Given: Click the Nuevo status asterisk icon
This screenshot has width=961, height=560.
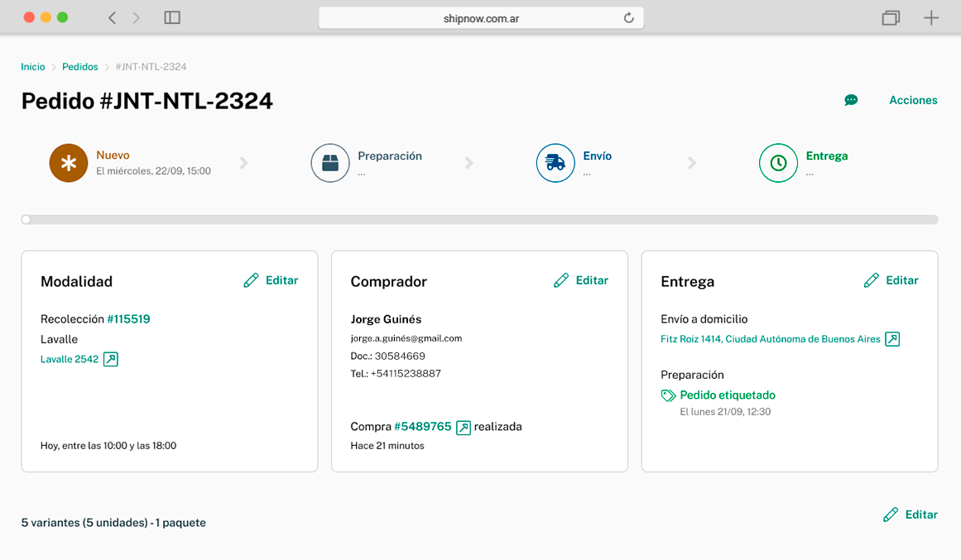Looking at the screenshot, I should (69, 163).
